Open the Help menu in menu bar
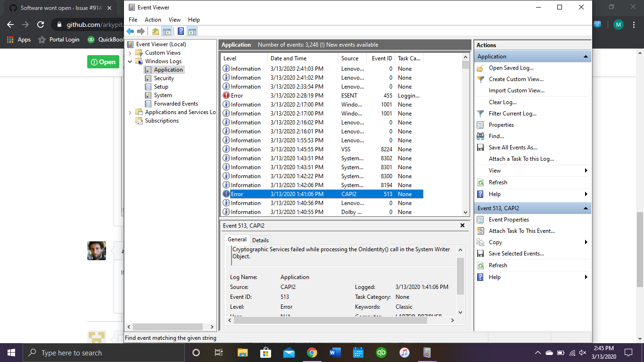644x362 pixels. click(x=194, y=20)
